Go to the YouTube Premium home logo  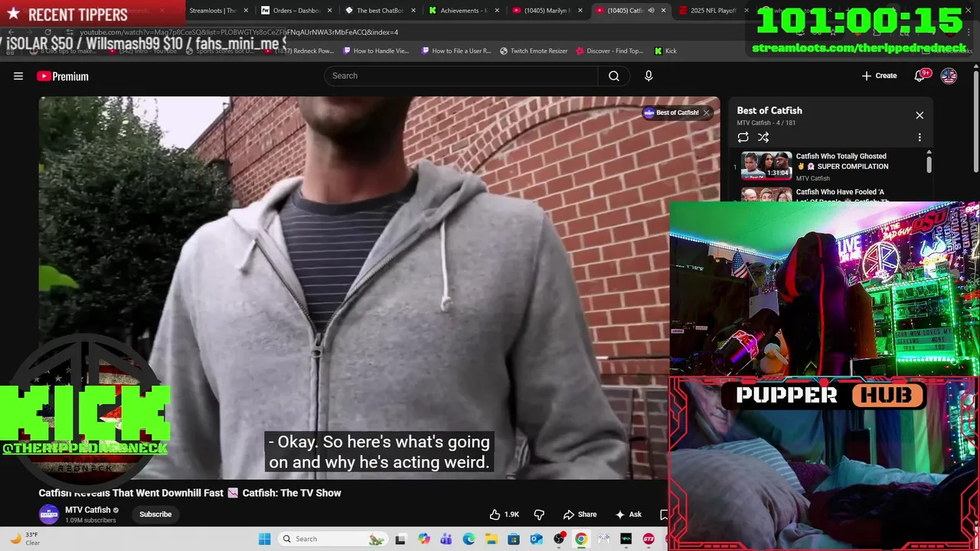tap(63, 76)
